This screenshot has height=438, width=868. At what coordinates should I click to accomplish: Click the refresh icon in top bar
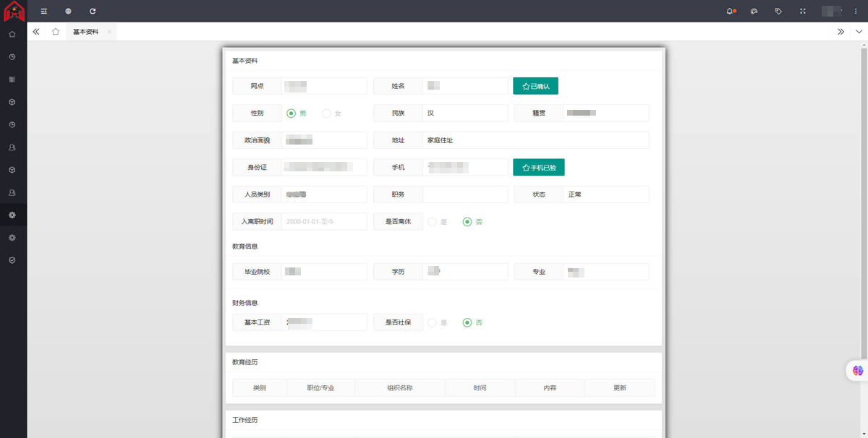[93, 12]
